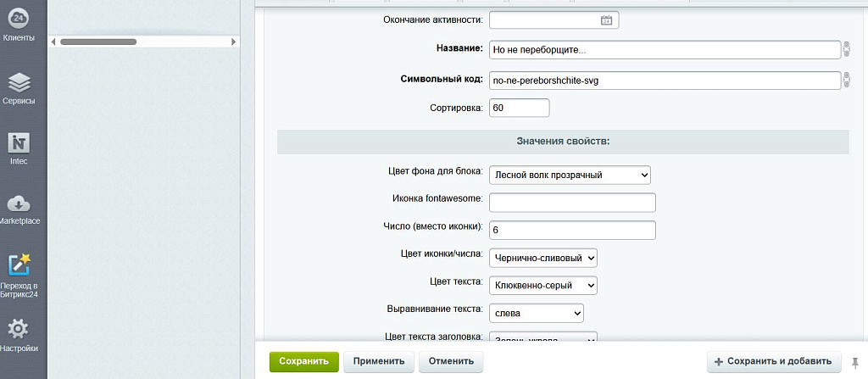868x379 pixels.
Task: Toggle link icon next to Символьный код
Action: coord(846,81)
